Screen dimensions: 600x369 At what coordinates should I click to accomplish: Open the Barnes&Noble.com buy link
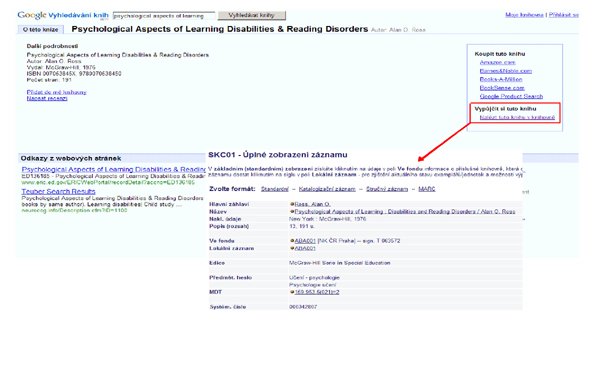pos(505,71)
